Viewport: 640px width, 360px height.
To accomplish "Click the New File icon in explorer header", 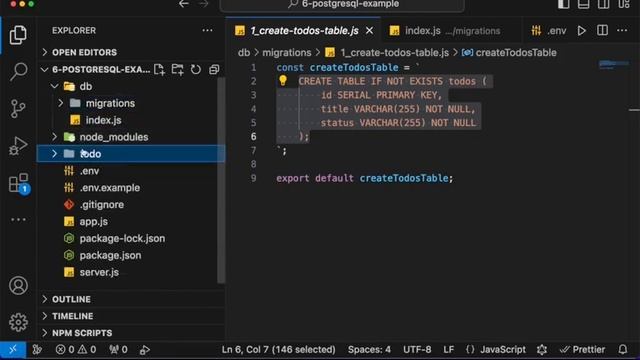I will (x=159, y=69).
